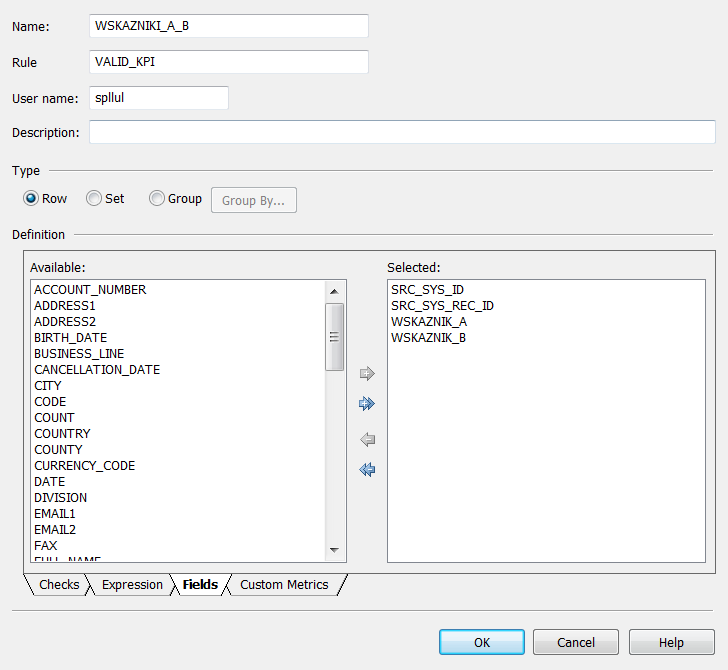Viewport: 728px width, 670px height.
Task: Switch to the Custom Metrics tab
Action: point(284,585)
